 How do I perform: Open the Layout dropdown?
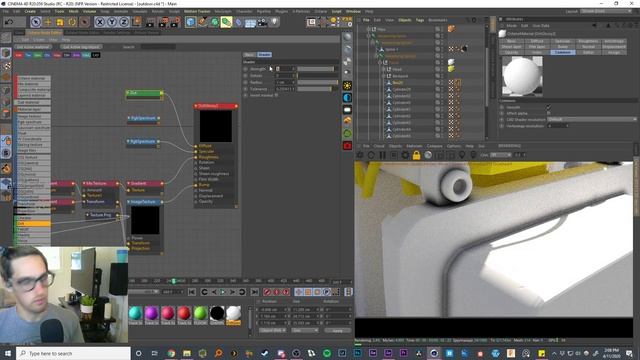606,11
